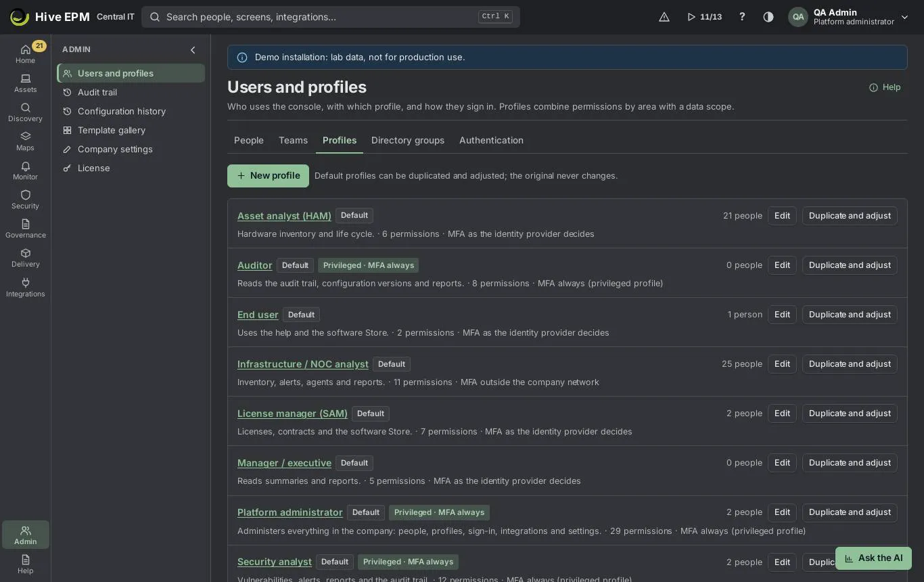This screenshot has height=582, width=924.
Task: Open Configuration history
Action: click(131, 111)
